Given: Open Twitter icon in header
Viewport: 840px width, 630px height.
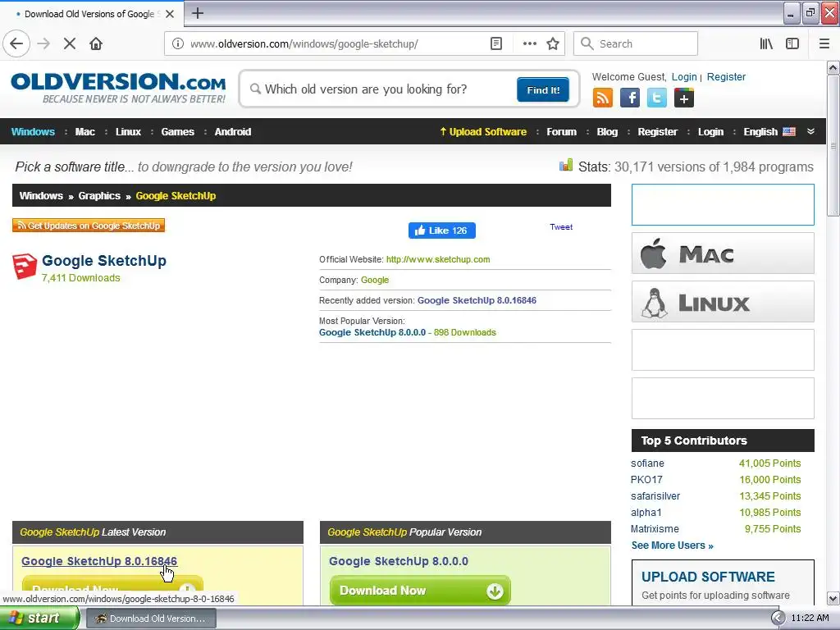Looking at the screenshot, I should point(657,98).
